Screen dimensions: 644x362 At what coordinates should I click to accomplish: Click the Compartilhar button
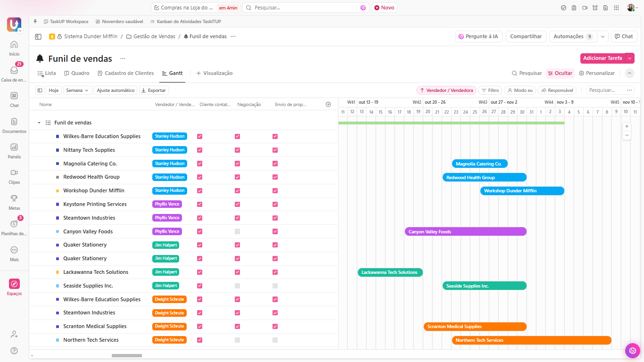click(526, 36)
